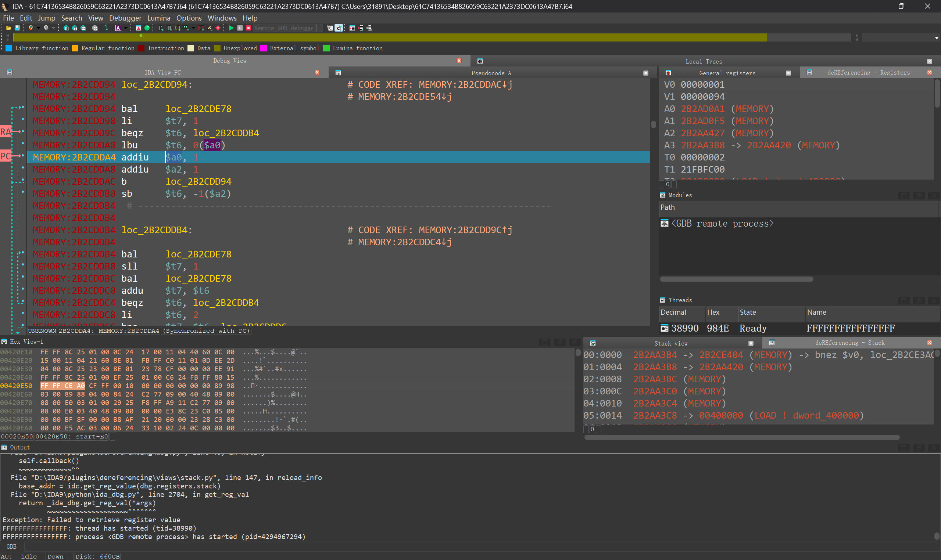Close the IDA View-PC tab
The height and width of the screenshot is (560, 941).
[x=317, y=72]
